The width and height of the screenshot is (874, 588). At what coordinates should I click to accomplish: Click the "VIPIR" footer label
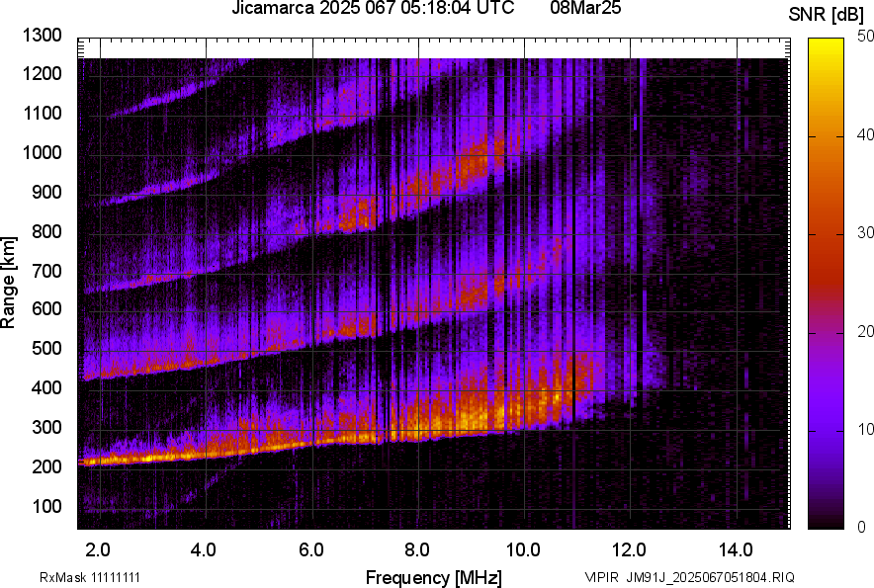(x=601, y=577)
